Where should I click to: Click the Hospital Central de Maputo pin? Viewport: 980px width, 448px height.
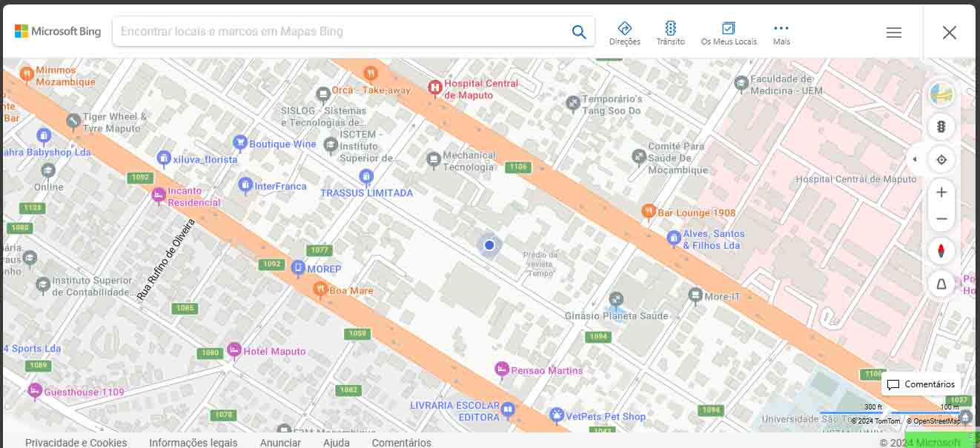click(x=435, y=88)
